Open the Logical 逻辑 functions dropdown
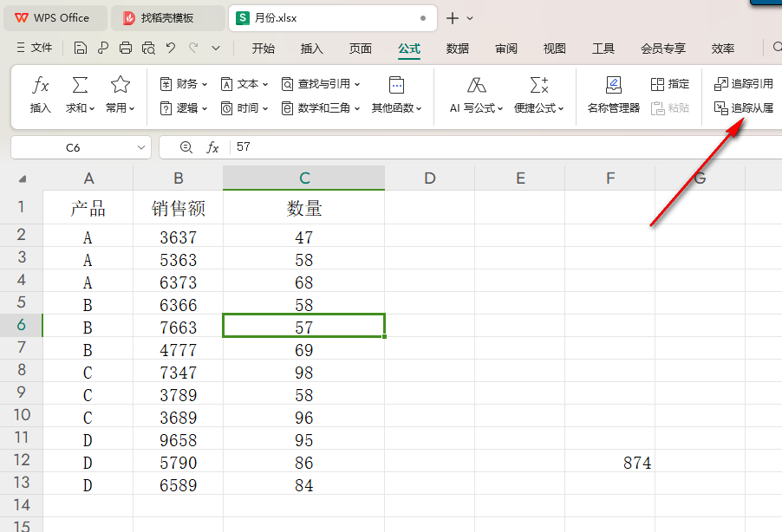 [x=184, y=107]
